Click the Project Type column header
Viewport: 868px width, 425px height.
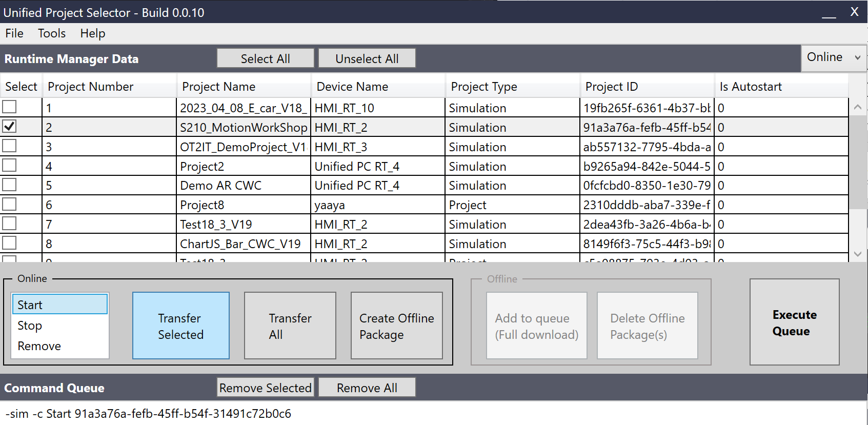click(513, 86)
